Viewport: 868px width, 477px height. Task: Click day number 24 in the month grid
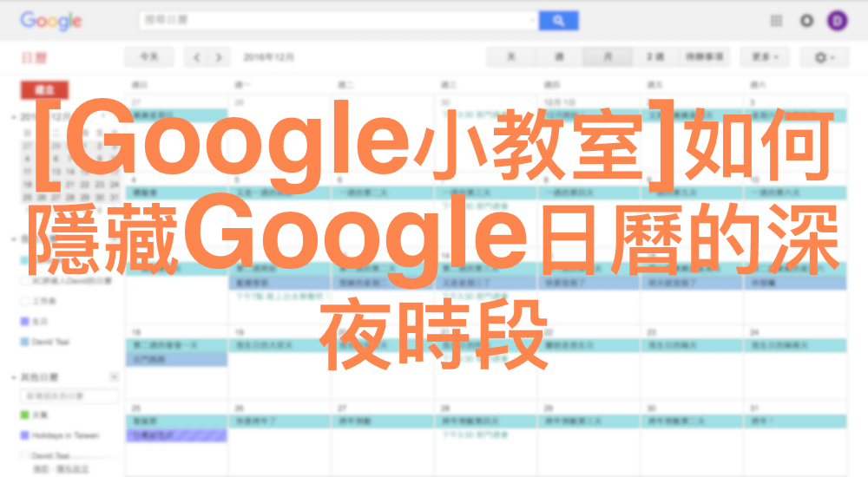tap(754, 332)
